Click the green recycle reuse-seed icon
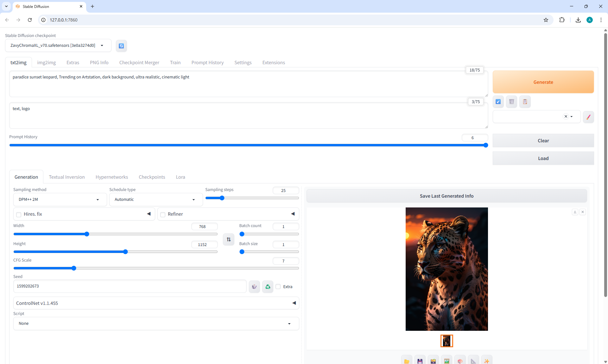Image resolution: width=608 pixels, height=364 pixels. click(268, 287)
